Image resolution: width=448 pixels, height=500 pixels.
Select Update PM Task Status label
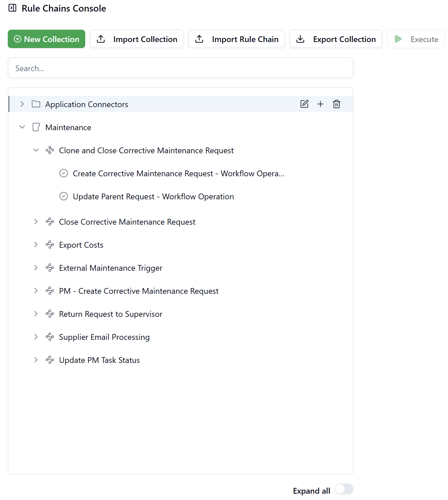pos(99,360)
